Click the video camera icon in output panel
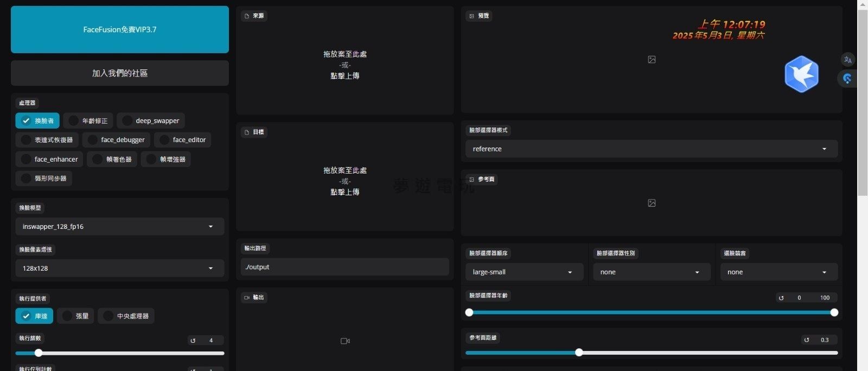Viewport: 868px width, 371px height. pyautogui.click(x=345, y=341)
